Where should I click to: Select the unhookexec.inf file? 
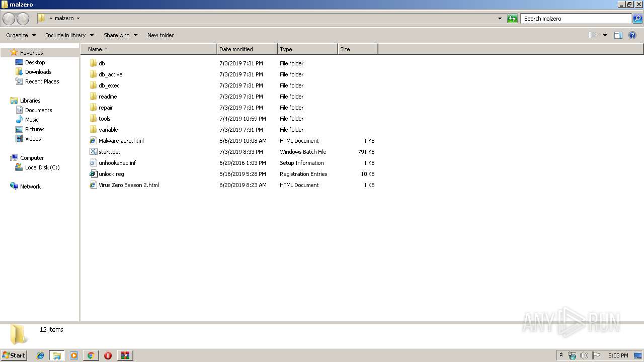point(117,163)
